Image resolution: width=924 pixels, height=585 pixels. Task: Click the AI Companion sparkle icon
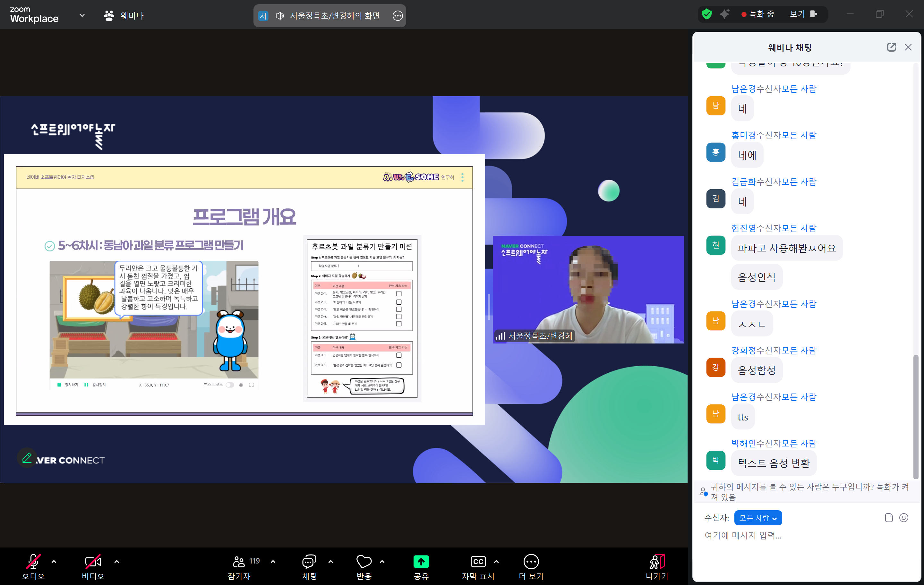pyautogui.click(x=724, y=14)
